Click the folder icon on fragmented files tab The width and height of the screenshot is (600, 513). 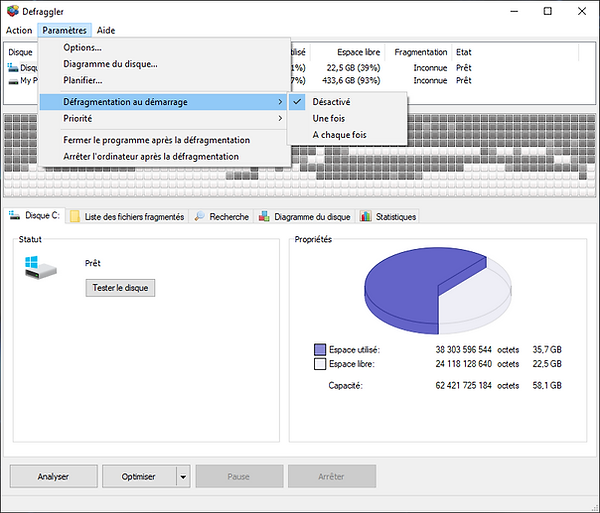tap(75, 217)
